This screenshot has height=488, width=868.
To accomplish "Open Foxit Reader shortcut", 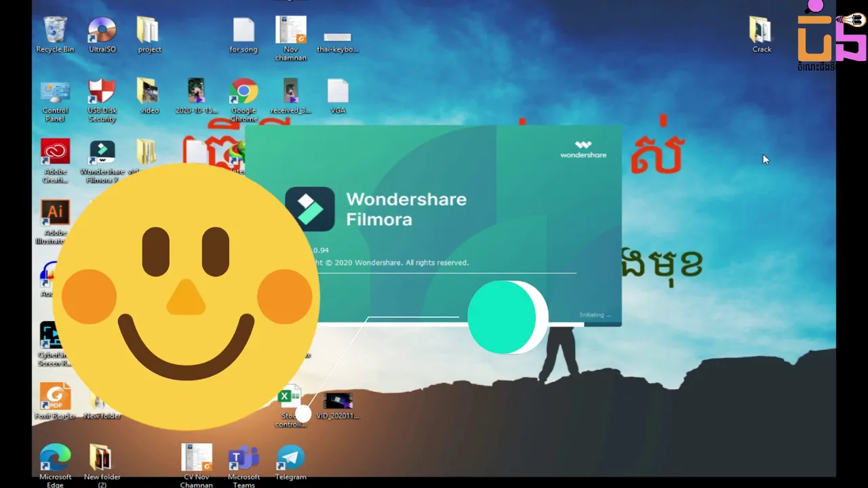I will [x=55, y=401].
